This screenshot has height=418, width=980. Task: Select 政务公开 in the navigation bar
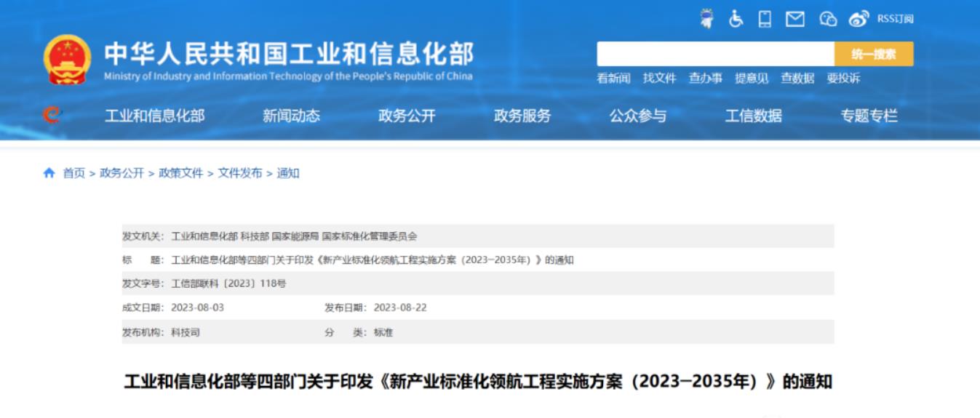[407, 116]
